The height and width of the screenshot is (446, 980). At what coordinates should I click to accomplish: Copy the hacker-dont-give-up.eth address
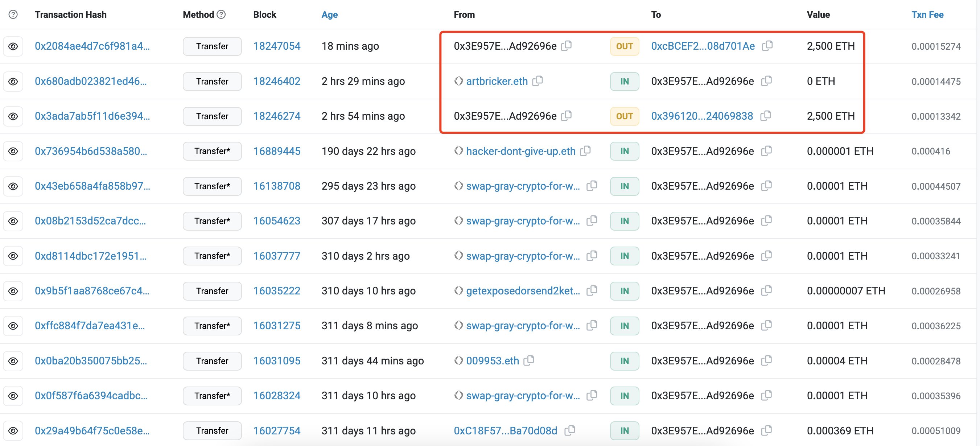point(585,151)
